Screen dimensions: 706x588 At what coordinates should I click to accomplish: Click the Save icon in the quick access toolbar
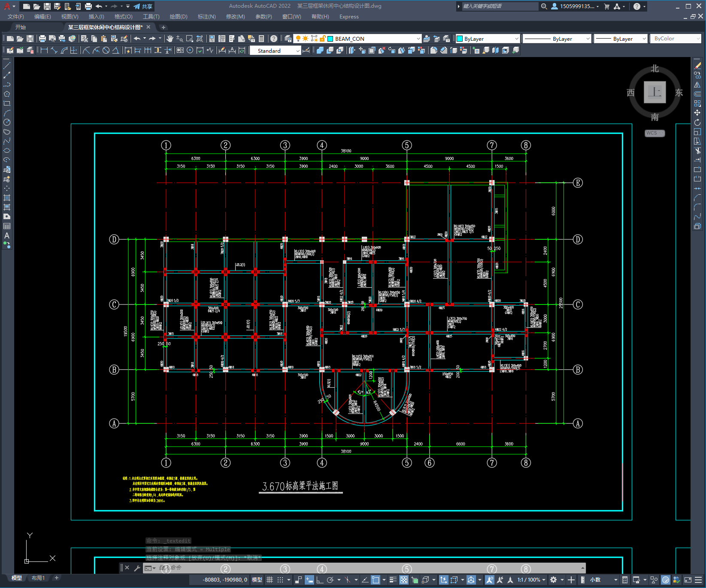[47, 6]
